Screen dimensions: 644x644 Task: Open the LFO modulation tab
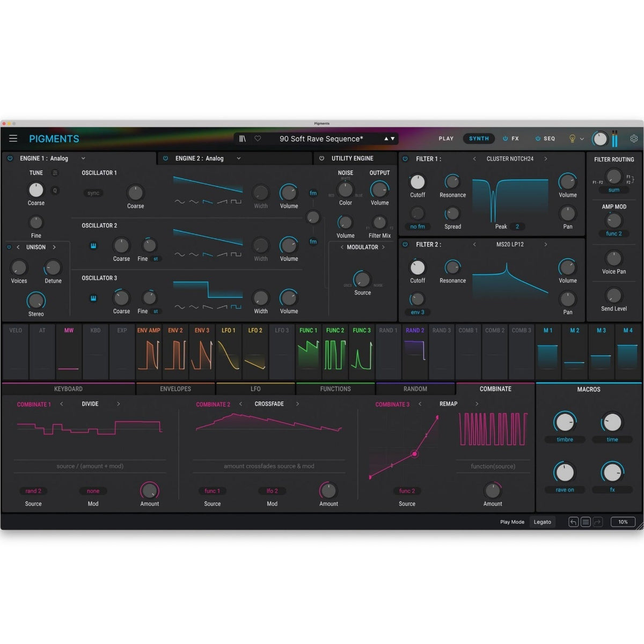point(255,389)
